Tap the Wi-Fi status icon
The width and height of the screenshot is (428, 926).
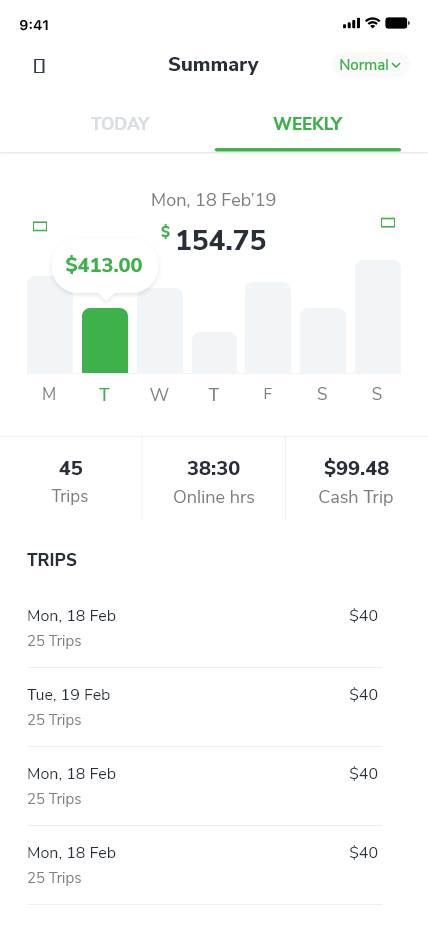click(x=372, y=23)
